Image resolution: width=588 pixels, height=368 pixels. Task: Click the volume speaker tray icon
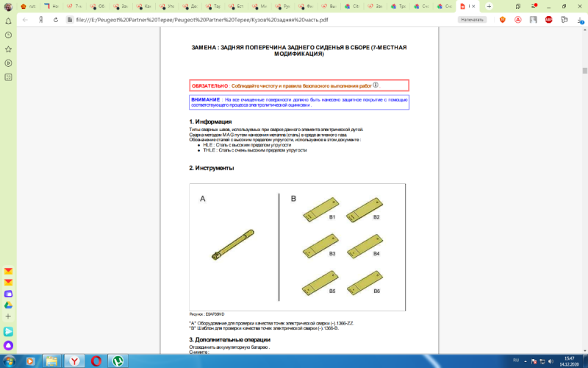(551, 361)
